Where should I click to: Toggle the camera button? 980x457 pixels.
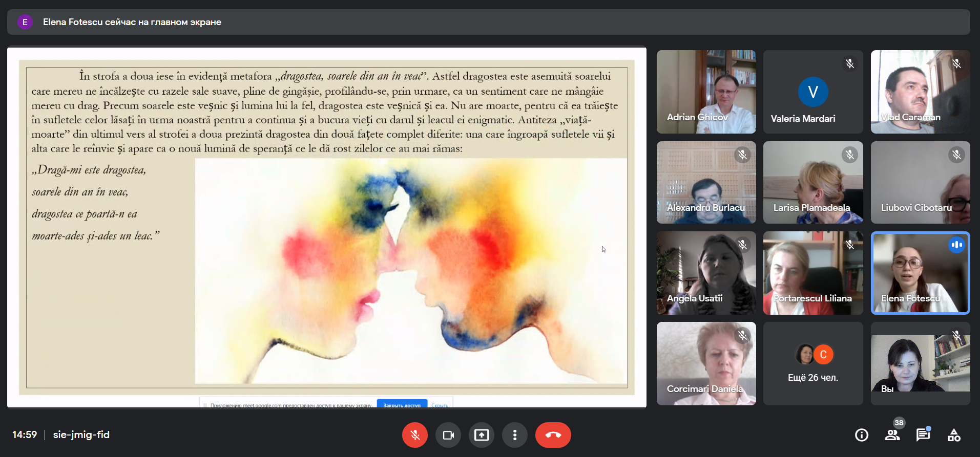click(448, 435)
